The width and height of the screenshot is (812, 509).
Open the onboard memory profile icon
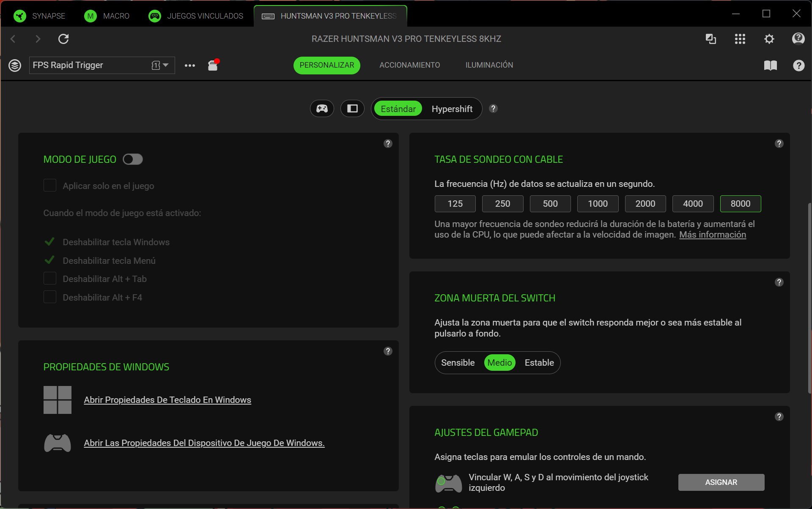(x=213, y=65)
